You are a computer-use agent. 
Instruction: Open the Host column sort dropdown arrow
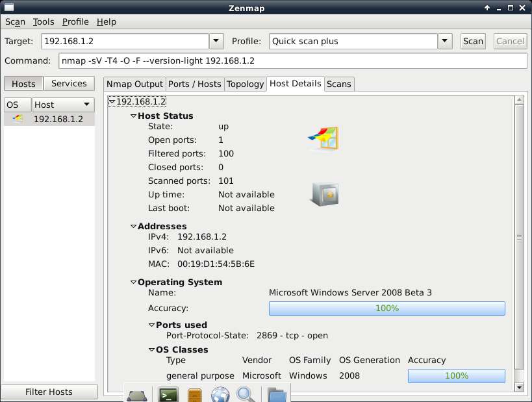[87, 105]
